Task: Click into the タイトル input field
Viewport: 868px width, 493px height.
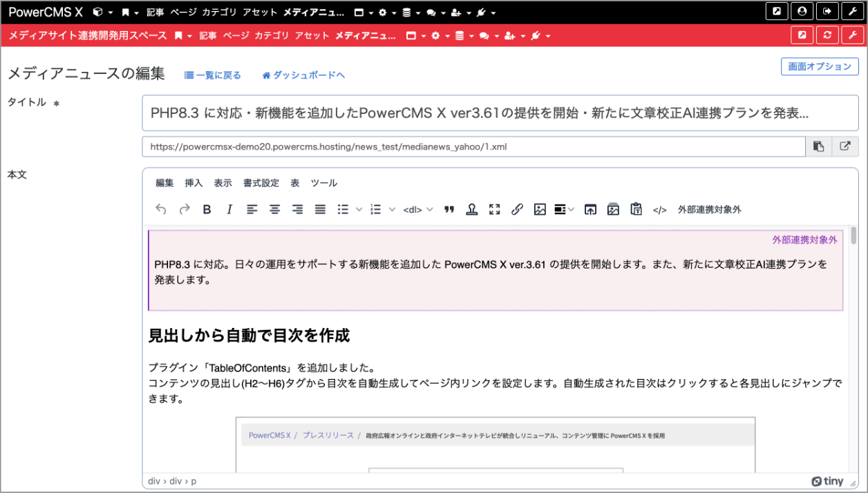Action: pyautogui.click(x=500, y=113)
